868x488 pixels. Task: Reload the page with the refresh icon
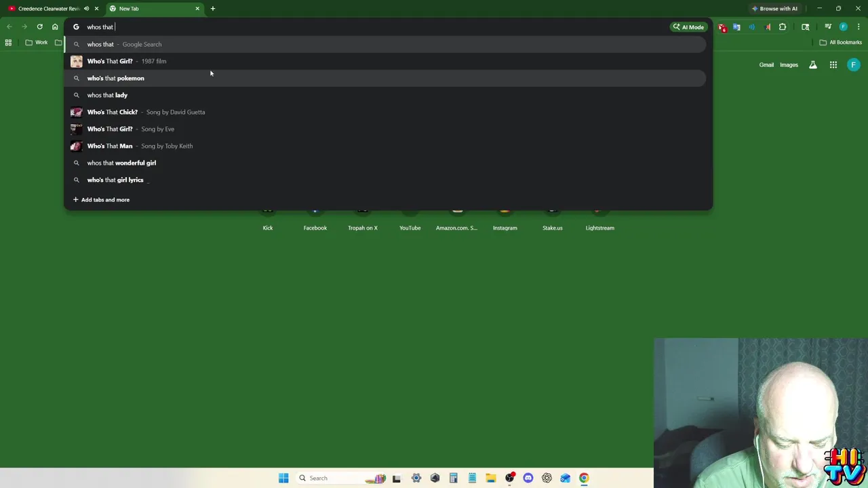39,27
